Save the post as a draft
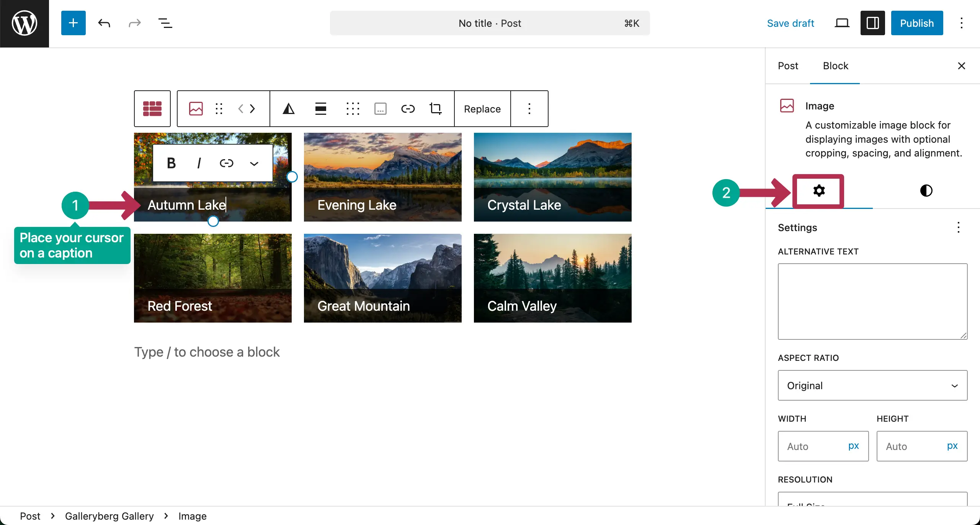This screenshot has height=525, width=980. [791, 23]
